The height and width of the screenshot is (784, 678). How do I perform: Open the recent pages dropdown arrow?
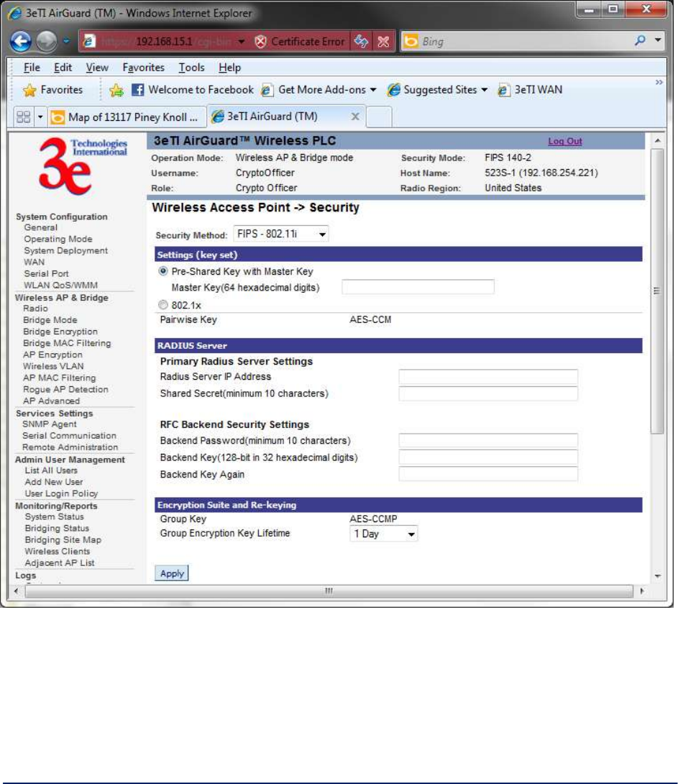(x=66, y=41)
